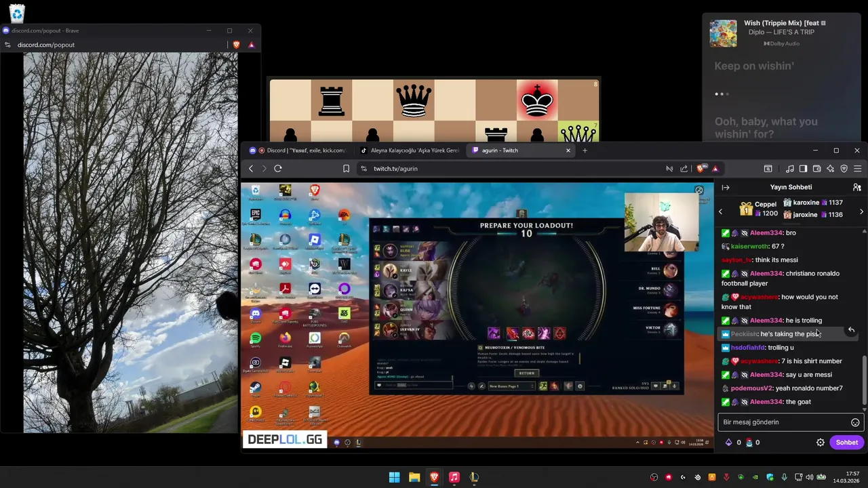Open the Brave hamburger menu
Screen dimensions: 868x488
(858, 169)
